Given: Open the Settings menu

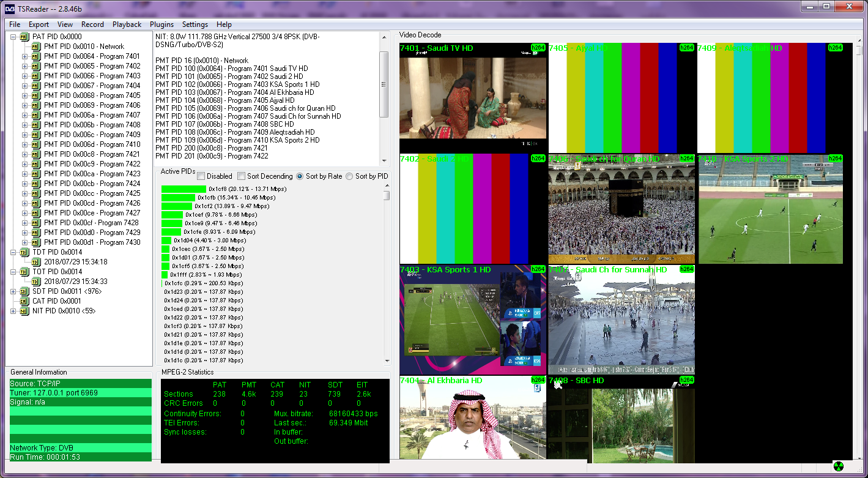Looking at the screenshot, I should click(195, 24).
